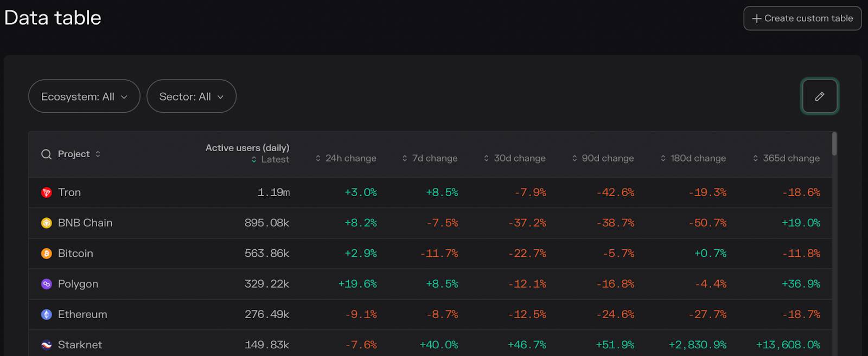This screenshot has width=868, height=356.
Task: Click the sort arrows beside Latest
Action: click(254, 160)
